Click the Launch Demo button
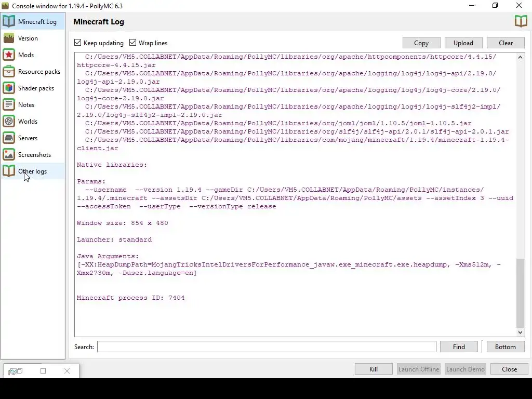 465,369
